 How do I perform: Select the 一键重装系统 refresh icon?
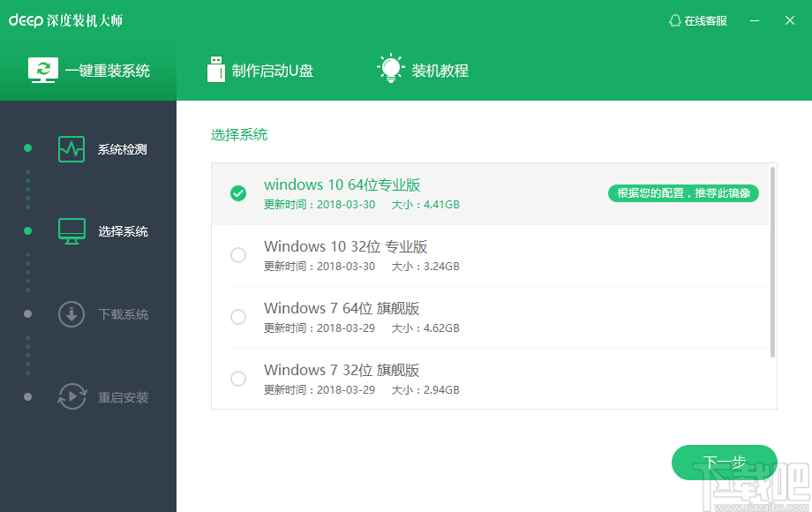click(43, 68)
